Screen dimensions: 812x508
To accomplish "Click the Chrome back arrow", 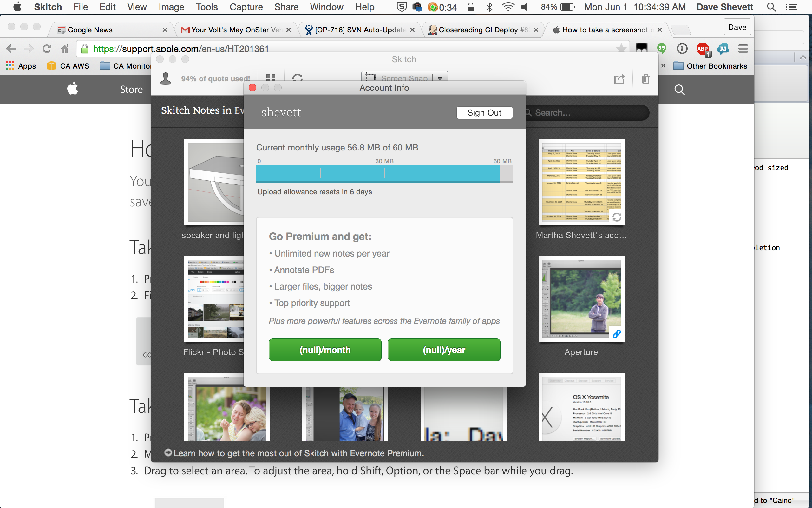I will [11, 49].
